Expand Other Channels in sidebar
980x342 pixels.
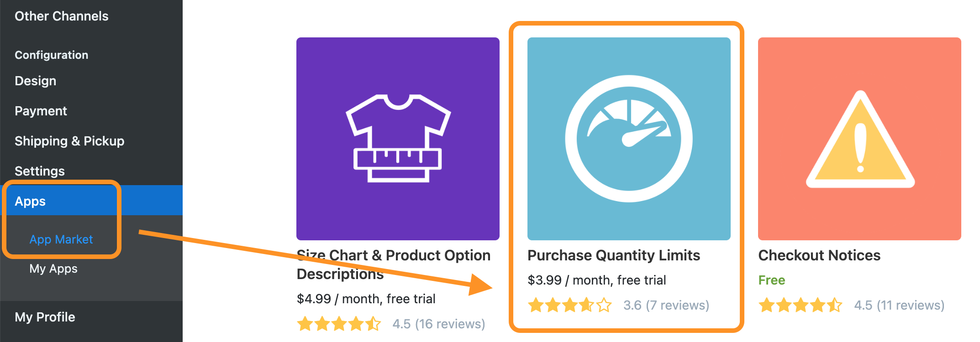tap(62, 16)
